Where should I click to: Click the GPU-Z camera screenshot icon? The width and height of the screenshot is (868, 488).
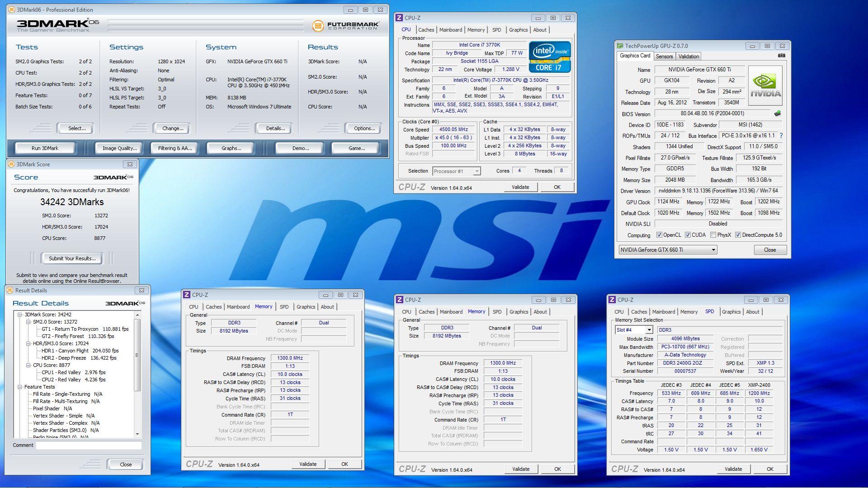click(782, 56)
